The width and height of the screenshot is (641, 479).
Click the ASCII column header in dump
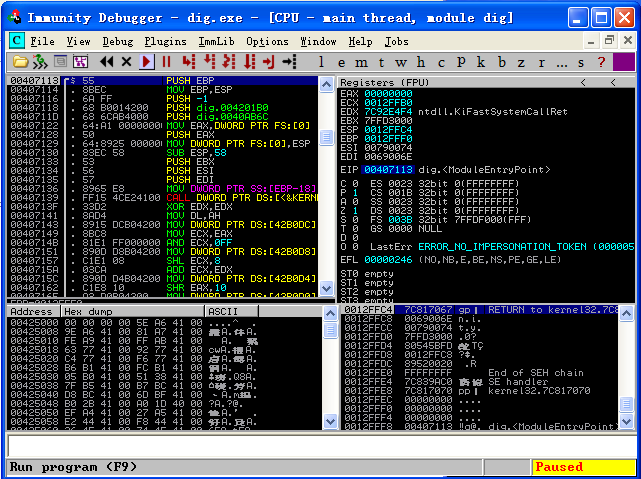tap(231, 311)
